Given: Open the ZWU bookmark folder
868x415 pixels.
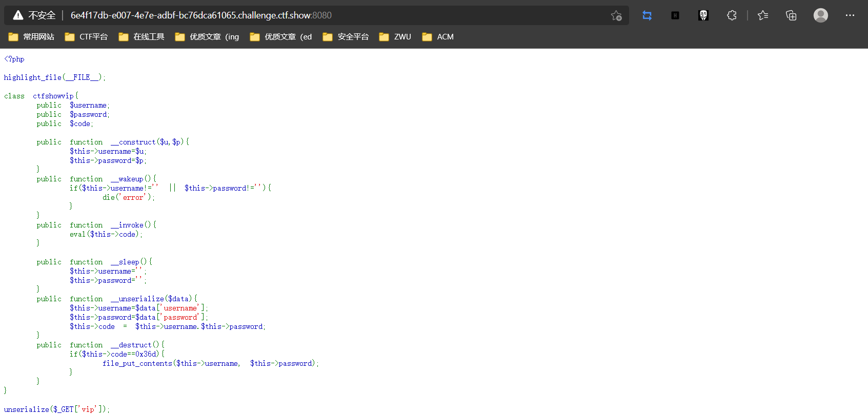Looking at the screenshot, I should coord(395,37).
